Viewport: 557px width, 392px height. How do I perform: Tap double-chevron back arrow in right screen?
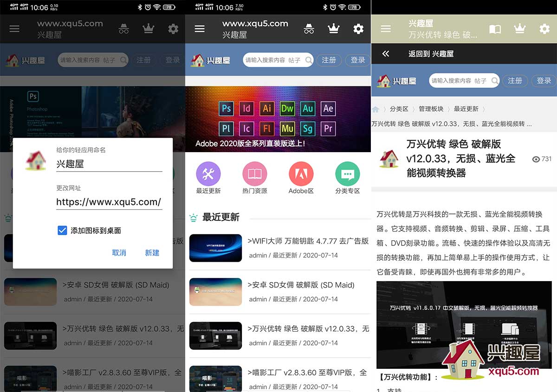point(386,54)
